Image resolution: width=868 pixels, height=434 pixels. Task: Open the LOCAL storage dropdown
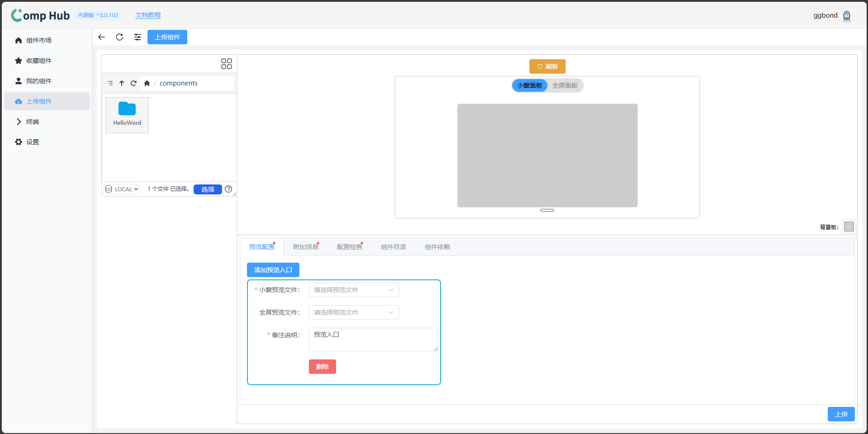(122, 189)
